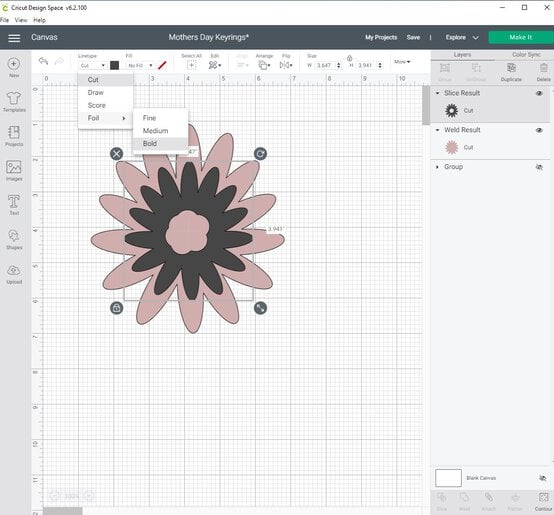The height and width of the screenshot is (515, 554).
Task: Click the Undo arrow
Action: point(43,61)
